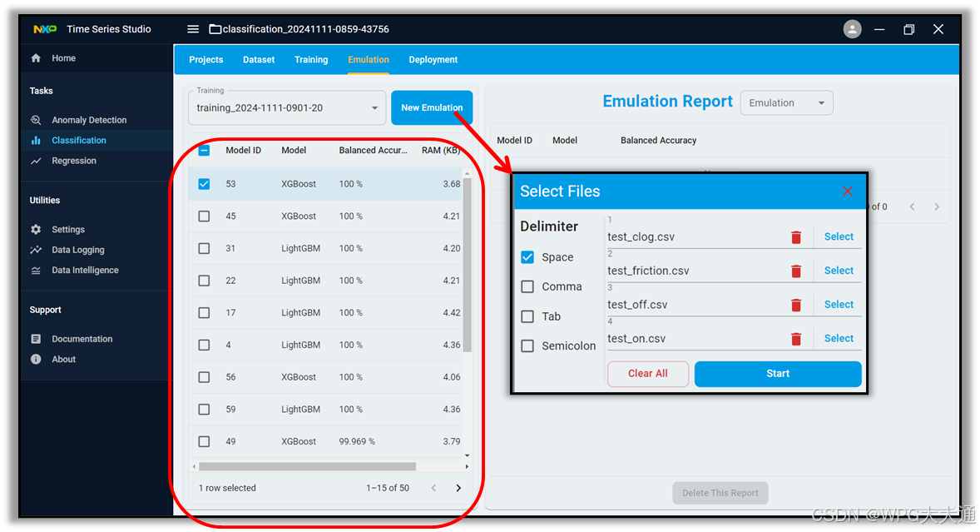980x532 pixels.
Task: Open Anomaly Detection task
Action: pos(89,120)
